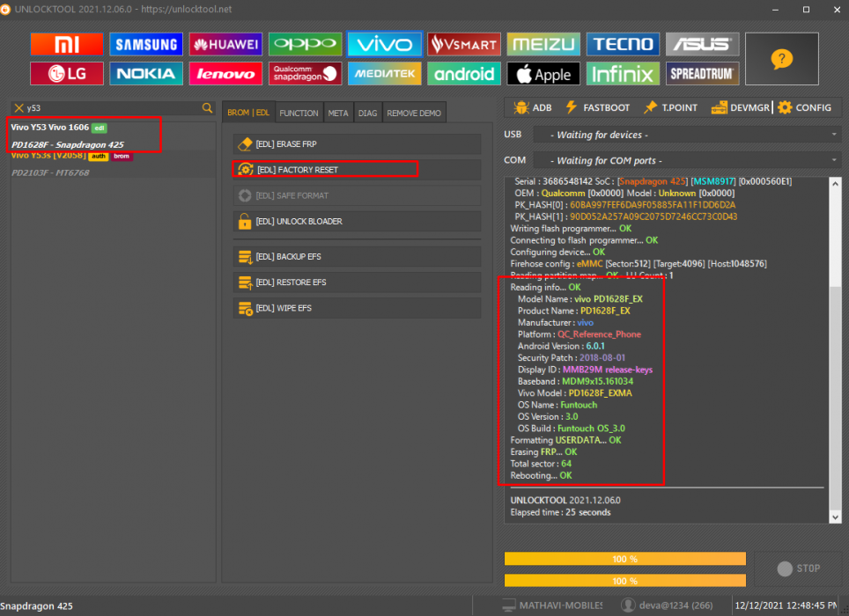Choose the Android logo tile
The image size is (849, 616).
(464, 74)
